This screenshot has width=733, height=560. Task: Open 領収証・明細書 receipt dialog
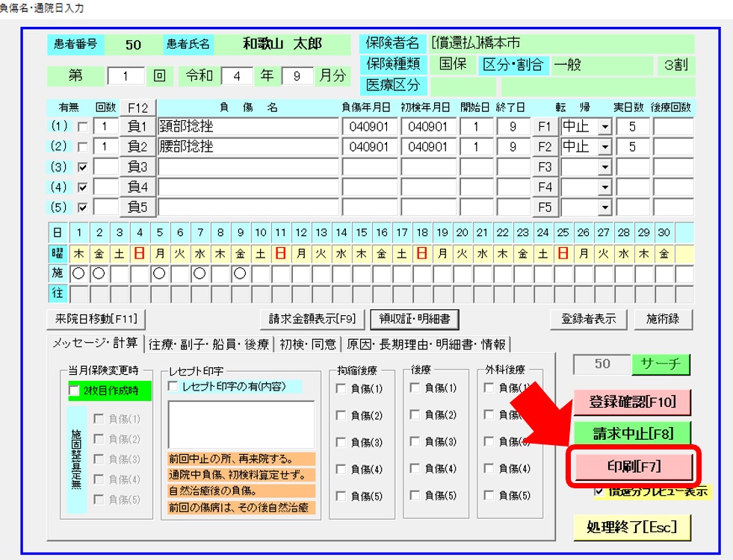[x=415, y=319]
